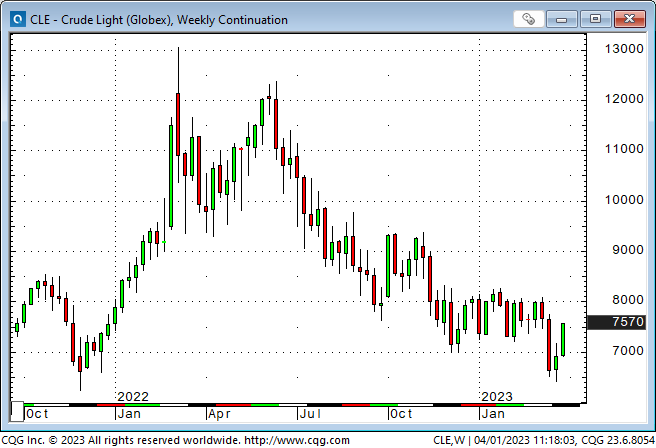Click the 2022 year label

click(x=133, y=397)
